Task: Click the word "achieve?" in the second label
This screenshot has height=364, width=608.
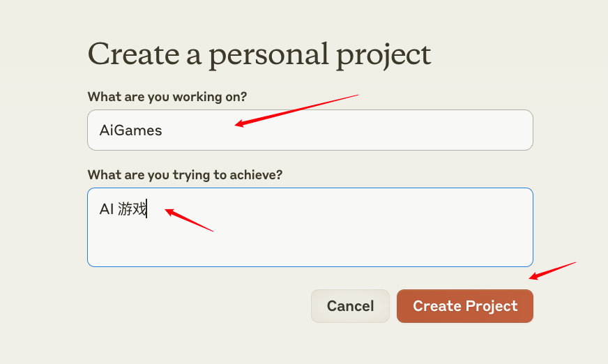Action: 257,175
